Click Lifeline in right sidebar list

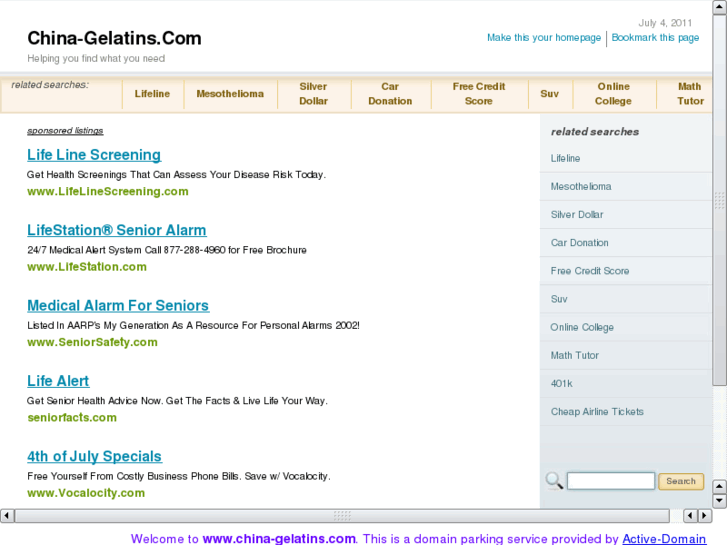click(x=565, y=158)
